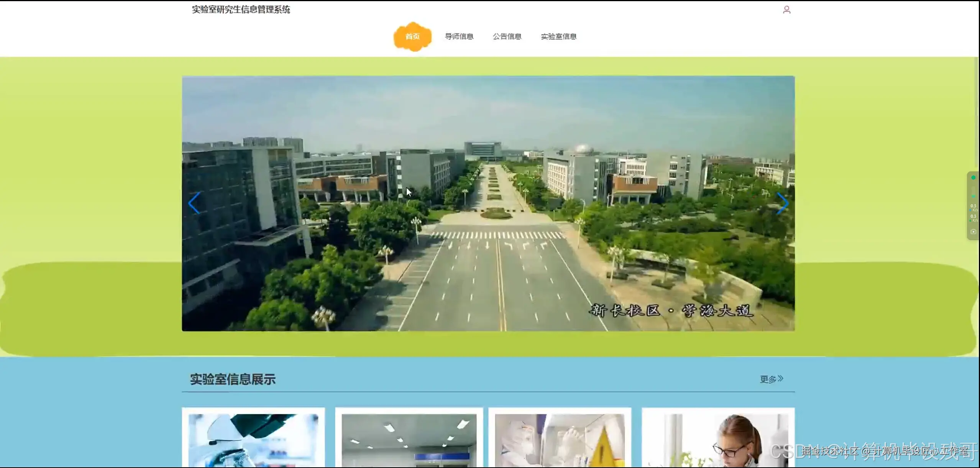Image resolution: width=980 pixels, height=468 pixels.
Task: Click the download speed indicator
Action: pos(973,218)
